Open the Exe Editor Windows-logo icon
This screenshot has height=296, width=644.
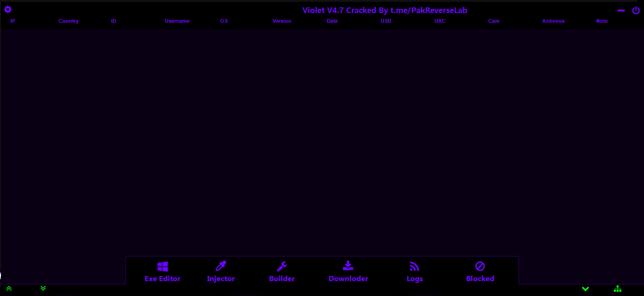[x=163, y=267]
